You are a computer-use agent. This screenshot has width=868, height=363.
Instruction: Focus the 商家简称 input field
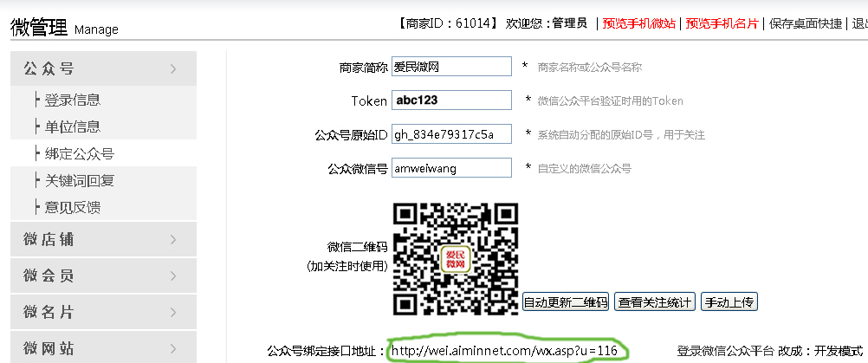[x=451, y=67]
